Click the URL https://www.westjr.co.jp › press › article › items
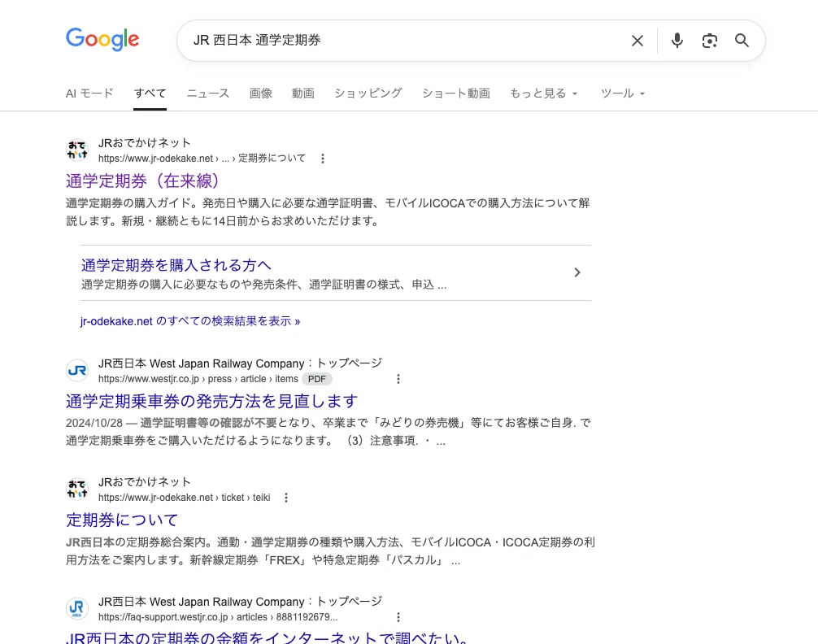Viewport: 818px width, 644px height. pos(198,379)
